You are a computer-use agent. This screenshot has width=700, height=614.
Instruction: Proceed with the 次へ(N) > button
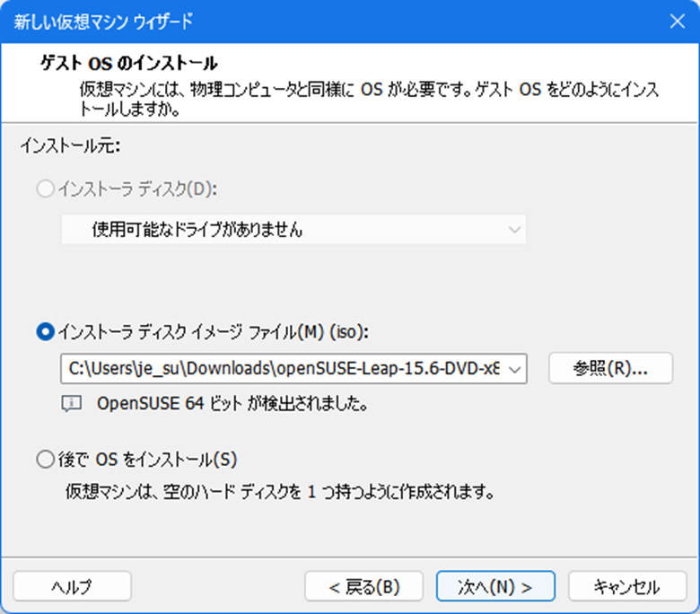coord(494,586)
